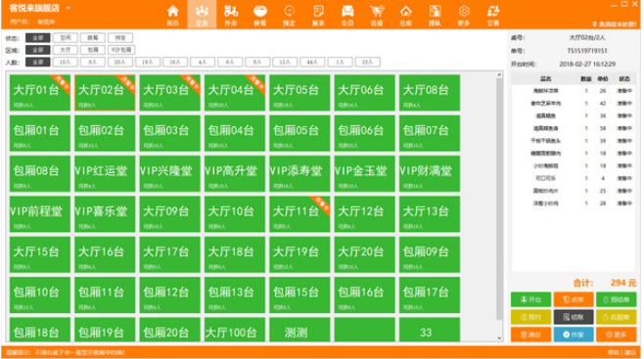Screen dimensions: 644x359
Task: Filter area by VIP包厢
Action: pyautogui.click(x=121, y=50)
